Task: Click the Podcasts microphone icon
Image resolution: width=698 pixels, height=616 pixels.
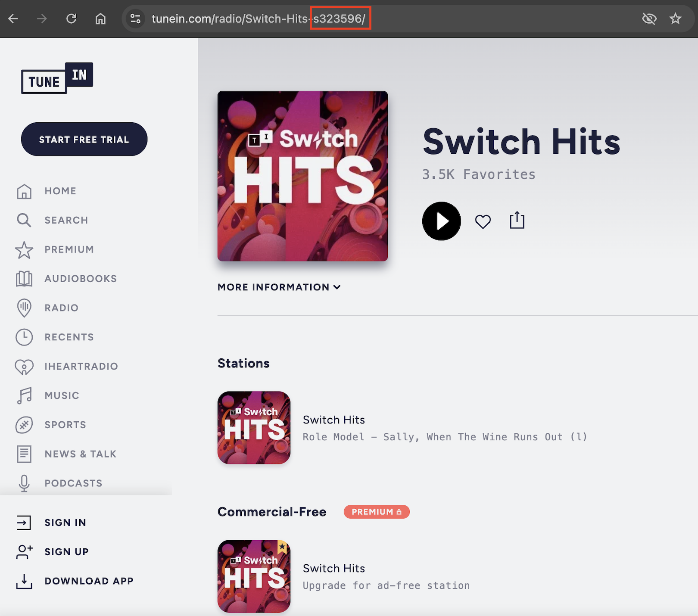Action: [24, 483]
